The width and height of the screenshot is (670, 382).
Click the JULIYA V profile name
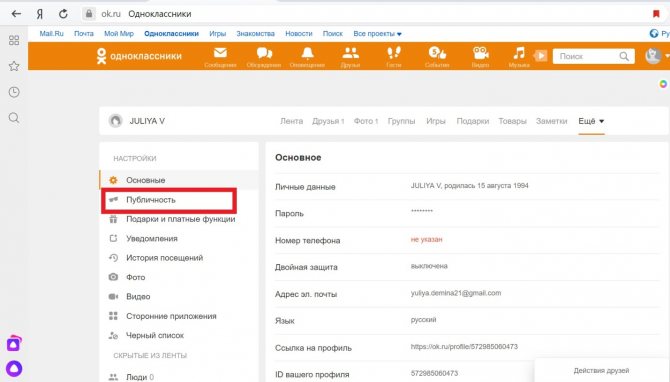click(147, 121)
